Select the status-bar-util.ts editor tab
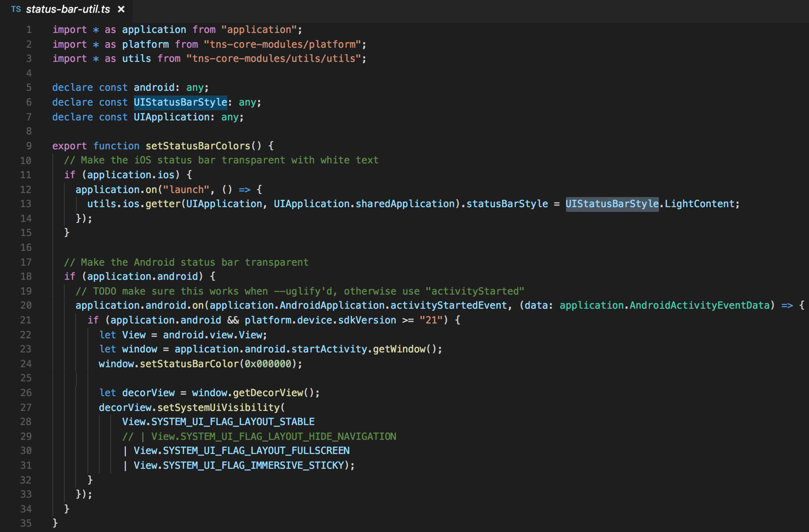 [x=68, y=9]
